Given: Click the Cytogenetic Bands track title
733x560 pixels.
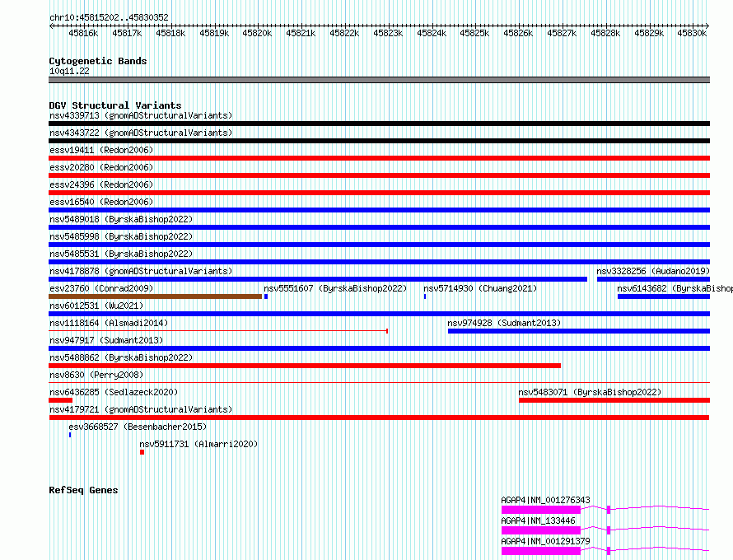Looking at the screenshot, I should click(x=98, y=61).
